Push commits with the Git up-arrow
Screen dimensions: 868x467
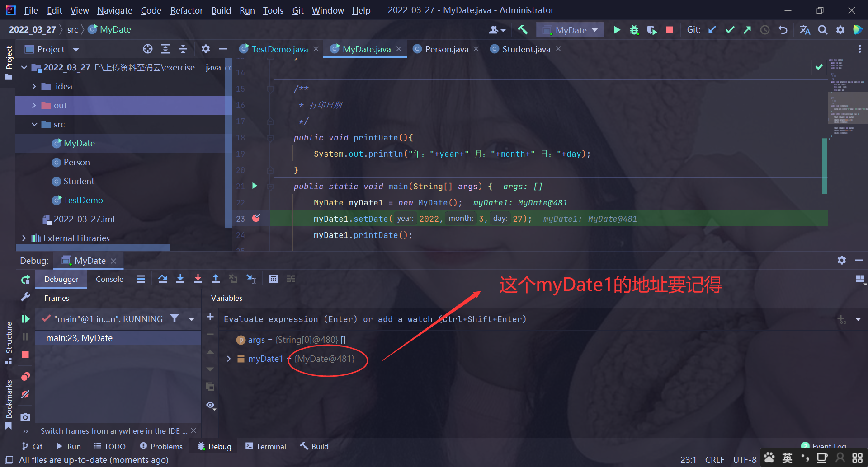point(747,30)
